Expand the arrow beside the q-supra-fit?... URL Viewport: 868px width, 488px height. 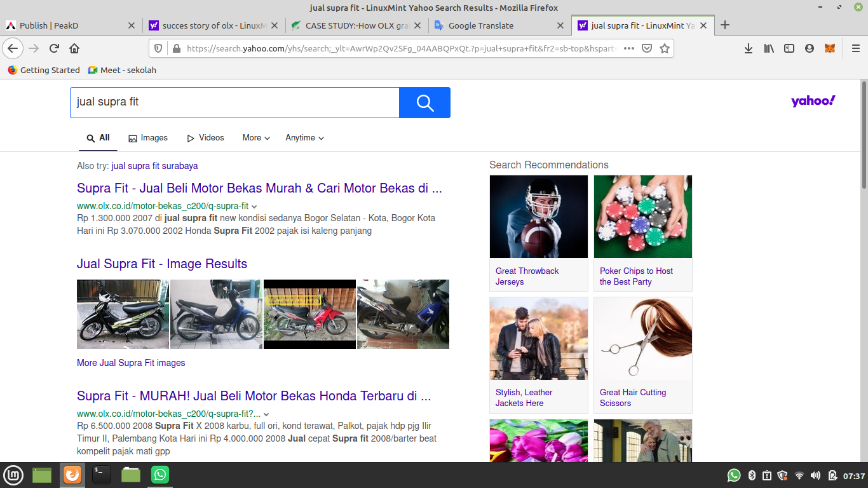(266, 414)
